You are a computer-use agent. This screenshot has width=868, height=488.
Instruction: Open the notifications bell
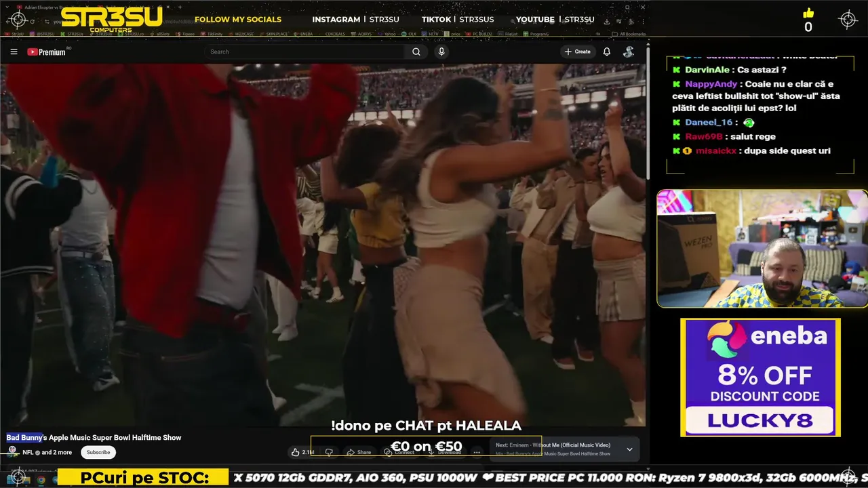coord(607,52)
